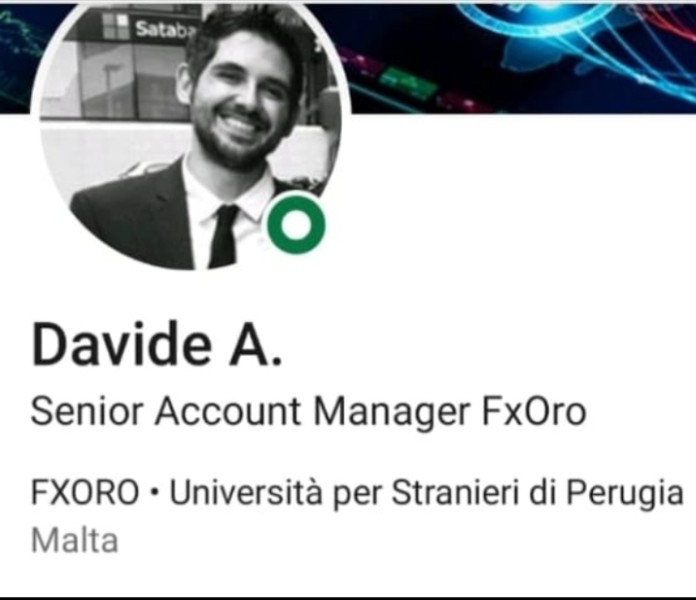This screenshot has width=696, height=600.
Task: Click the Senior Account Manager FxOro headline
Action: pyautogui.click(x=309, y=411)
